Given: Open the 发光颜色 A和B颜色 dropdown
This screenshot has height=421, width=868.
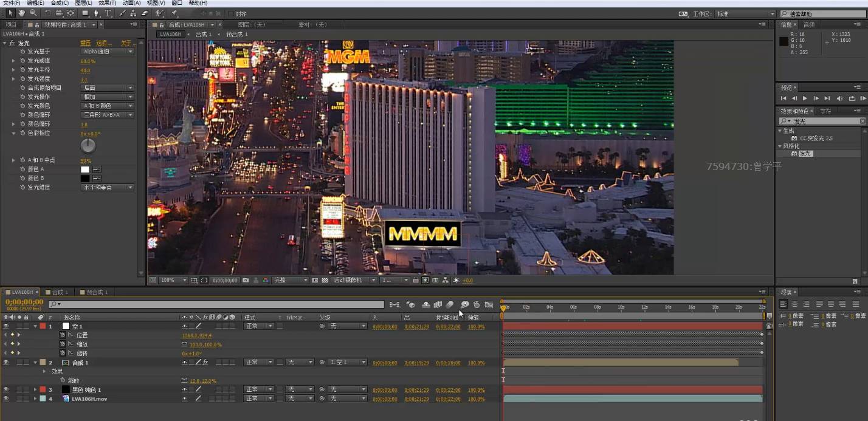Looking at the screenshot, I should point(108,106).
